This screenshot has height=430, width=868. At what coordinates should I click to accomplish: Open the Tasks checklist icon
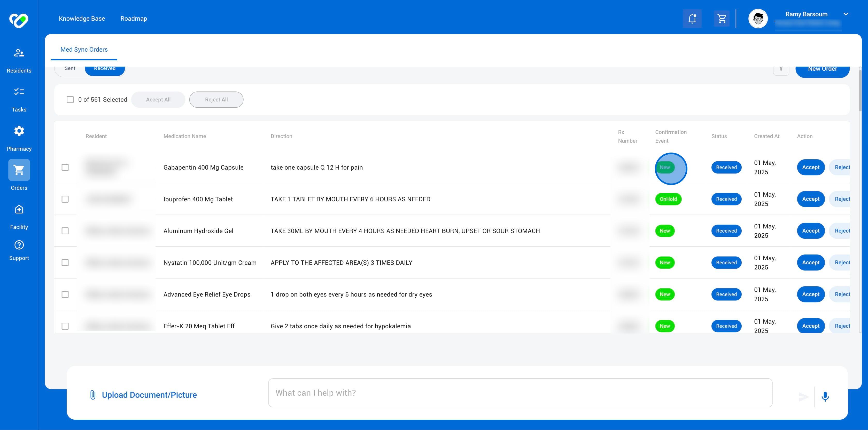tap(19, 92)
